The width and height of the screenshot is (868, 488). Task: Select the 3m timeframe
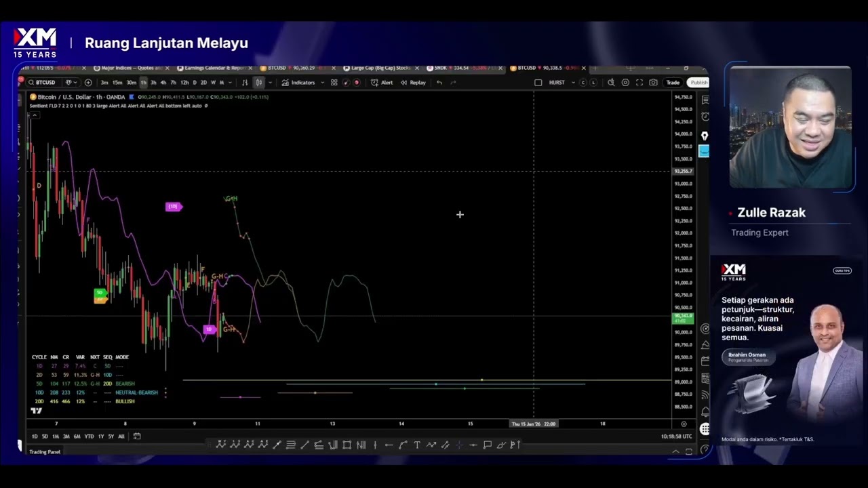pyautogui.click(x=104, y=83)
